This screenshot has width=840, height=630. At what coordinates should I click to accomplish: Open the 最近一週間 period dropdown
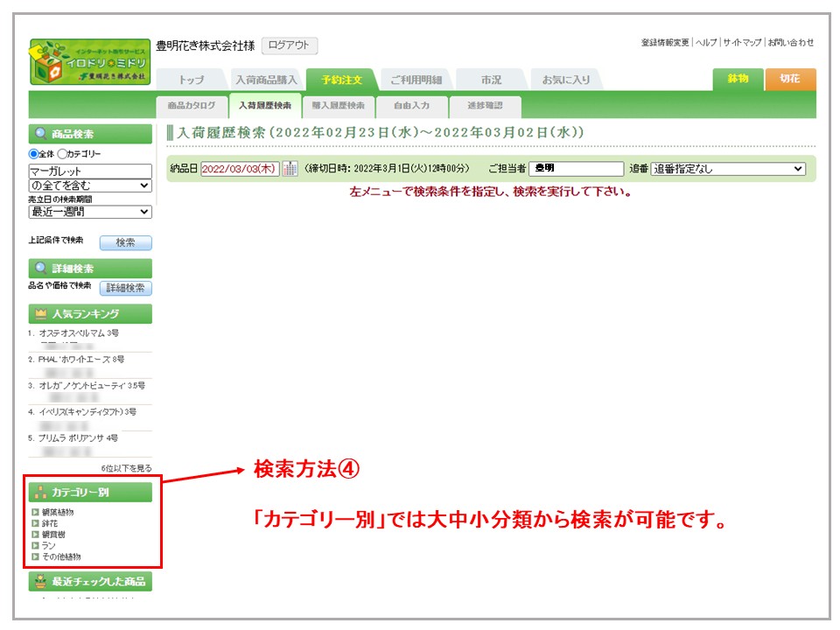(90, 212)
